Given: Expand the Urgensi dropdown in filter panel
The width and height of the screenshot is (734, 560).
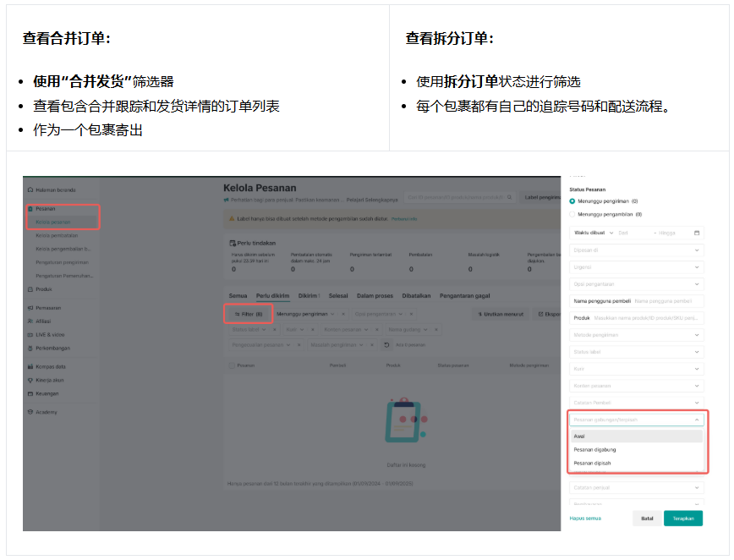Looking at the screenshot, I should pyautogui.click(x=696, y=267).
